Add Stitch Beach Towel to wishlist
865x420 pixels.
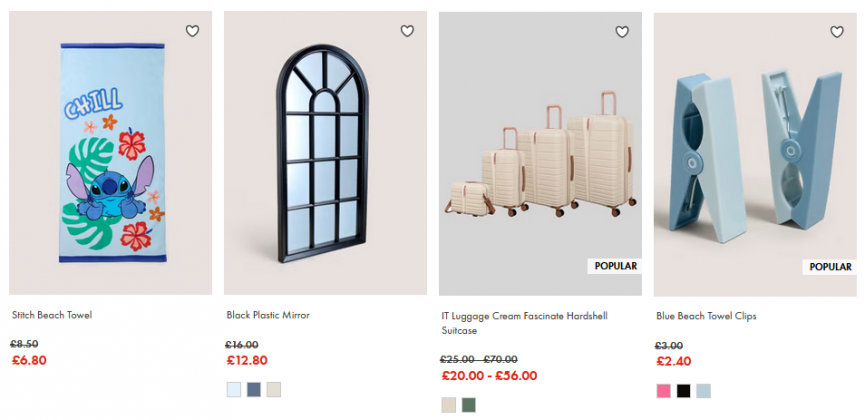tap(192, 31)
